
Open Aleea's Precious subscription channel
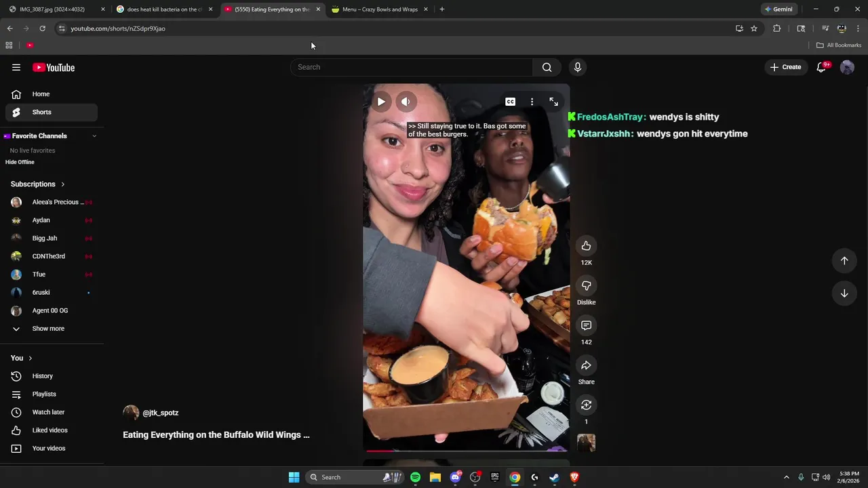52,202
